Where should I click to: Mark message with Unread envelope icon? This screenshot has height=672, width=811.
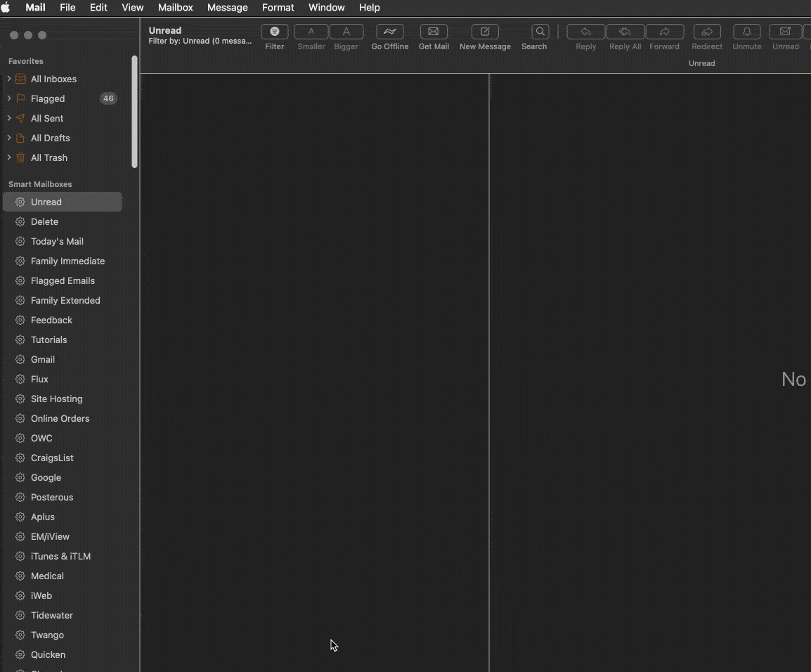(x=785, y=32)
